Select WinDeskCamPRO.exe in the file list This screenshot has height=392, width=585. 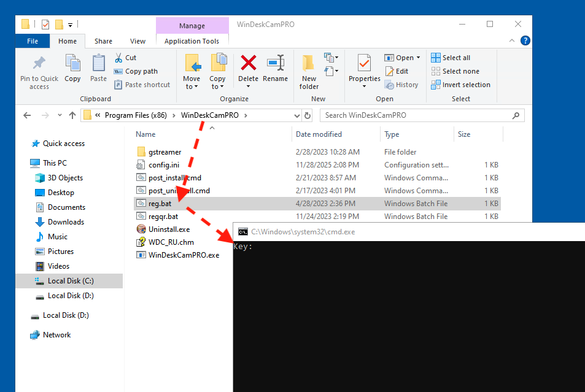(184, 255)
